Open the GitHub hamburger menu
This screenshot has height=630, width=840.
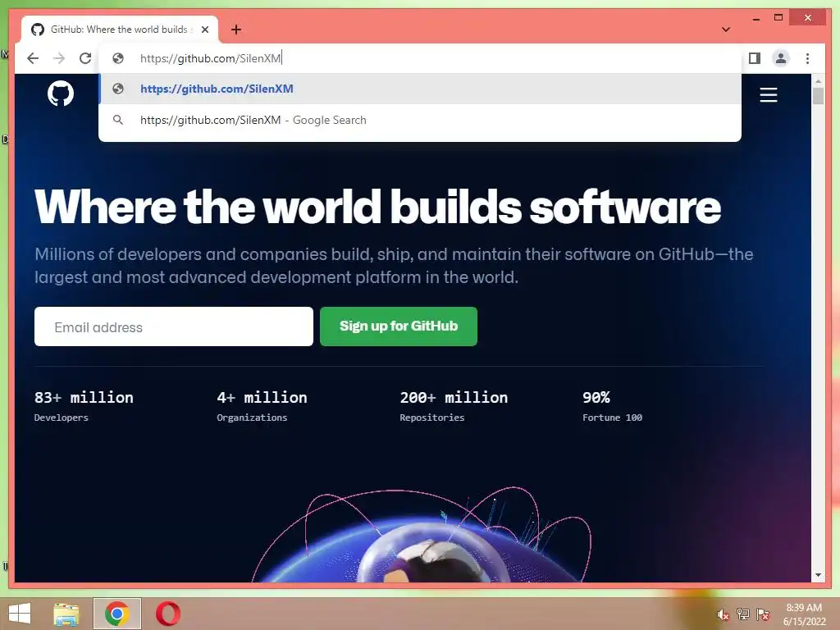click(768, 95)
